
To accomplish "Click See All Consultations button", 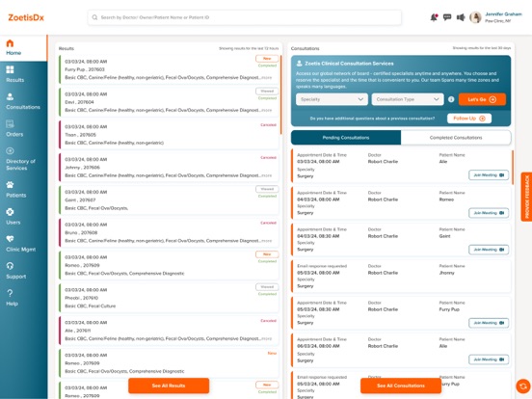I will (x=401, y=386).
